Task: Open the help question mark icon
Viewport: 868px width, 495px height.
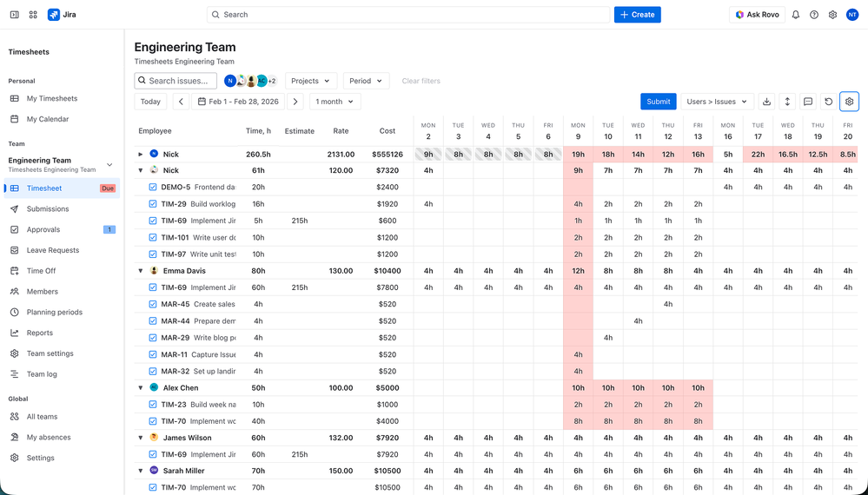Action: coord(814,15)
